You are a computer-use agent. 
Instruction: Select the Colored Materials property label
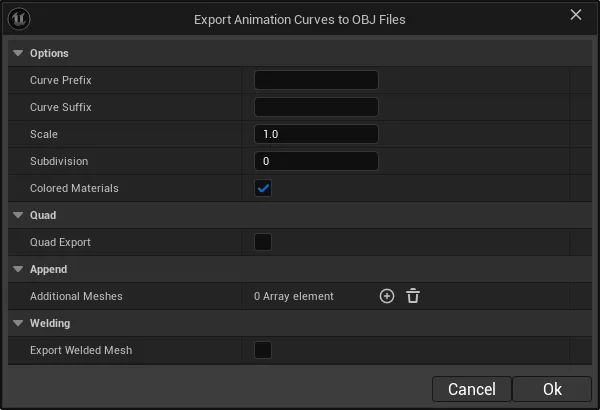[x=74, y=188]
